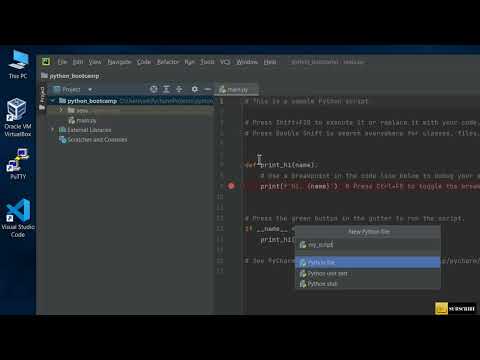Click the Expand All icon in Project panel
The width and height of the screenshot is (480, 360).
pos(166,89)
